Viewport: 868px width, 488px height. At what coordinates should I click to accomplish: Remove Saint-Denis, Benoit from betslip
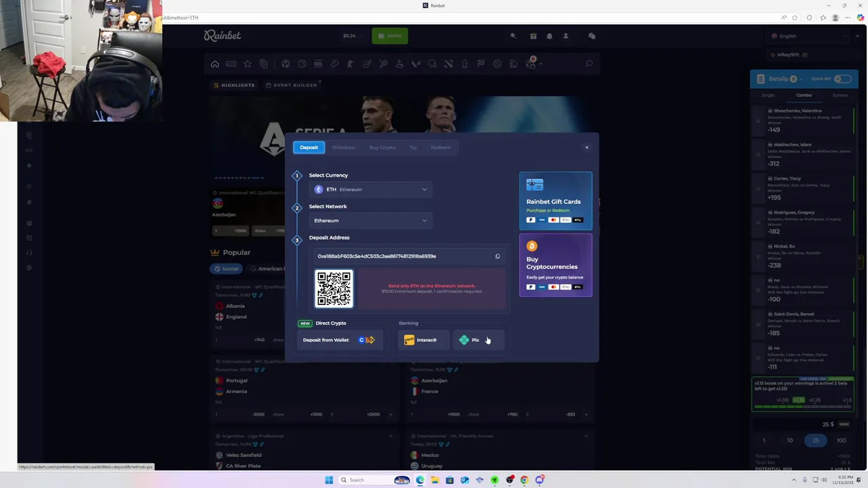click(x=758, y=324)
